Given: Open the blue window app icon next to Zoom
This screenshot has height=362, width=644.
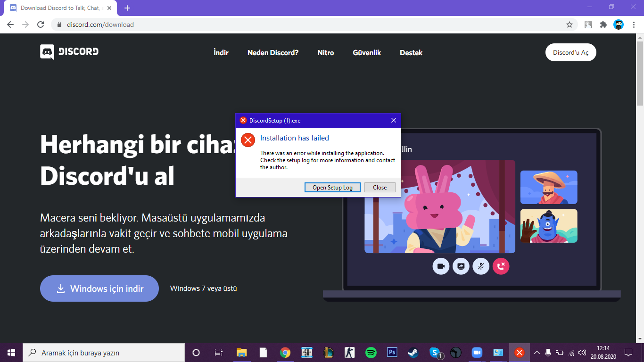Looking at the screenshot, I should click(x=498, y=353).
